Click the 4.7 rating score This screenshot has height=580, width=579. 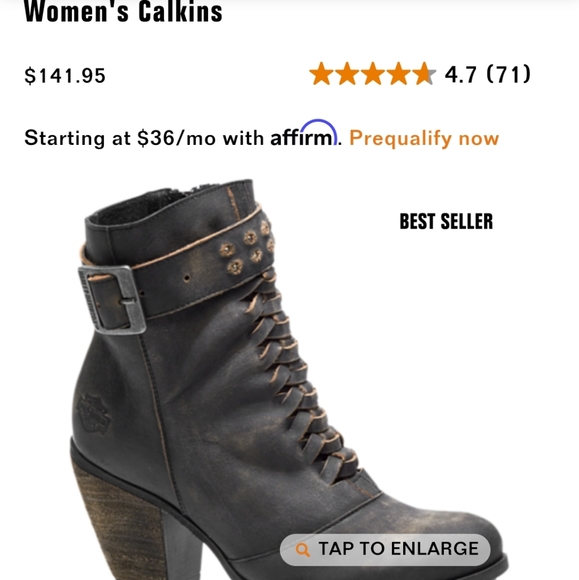point(461,74)
